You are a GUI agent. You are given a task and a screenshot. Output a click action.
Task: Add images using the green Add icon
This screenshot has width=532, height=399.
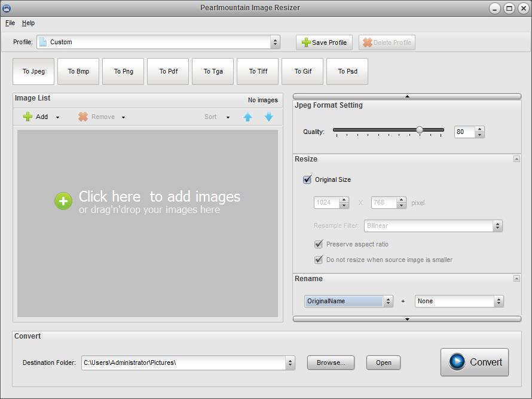(27, 117)
